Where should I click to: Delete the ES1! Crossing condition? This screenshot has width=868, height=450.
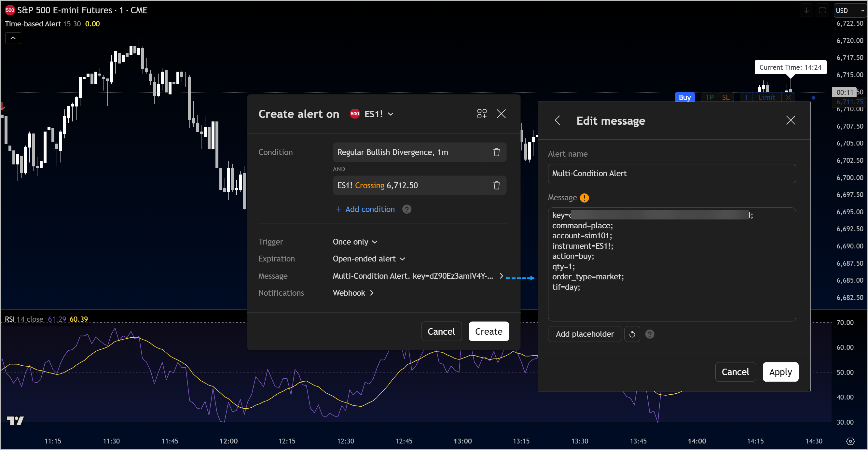point(496,185)
